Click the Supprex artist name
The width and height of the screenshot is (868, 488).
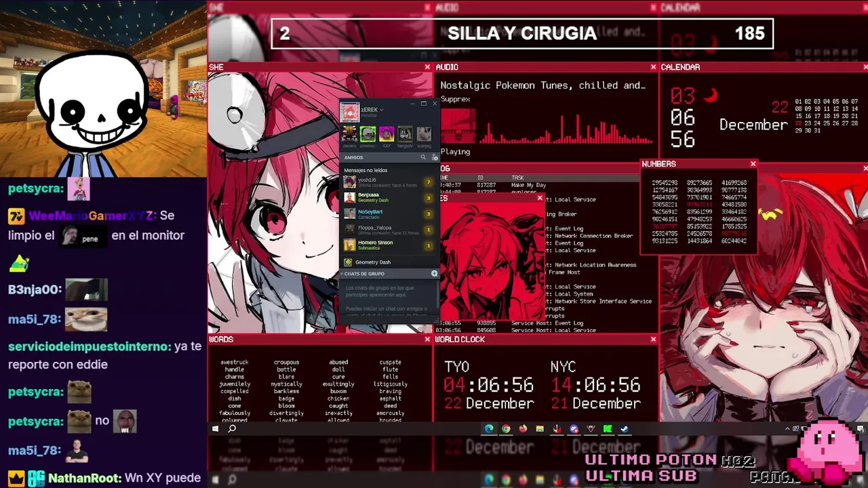tap(455, 99)
